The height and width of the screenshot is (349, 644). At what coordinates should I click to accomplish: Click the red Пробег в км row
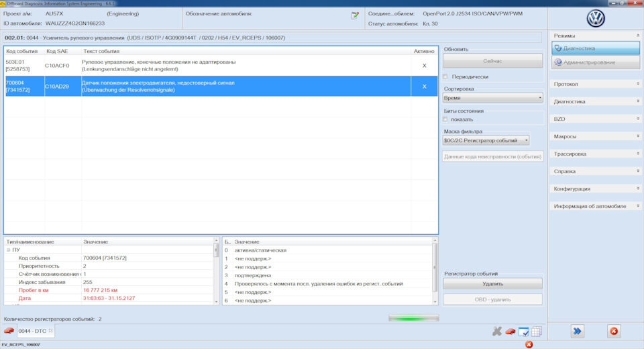[109, 290]
